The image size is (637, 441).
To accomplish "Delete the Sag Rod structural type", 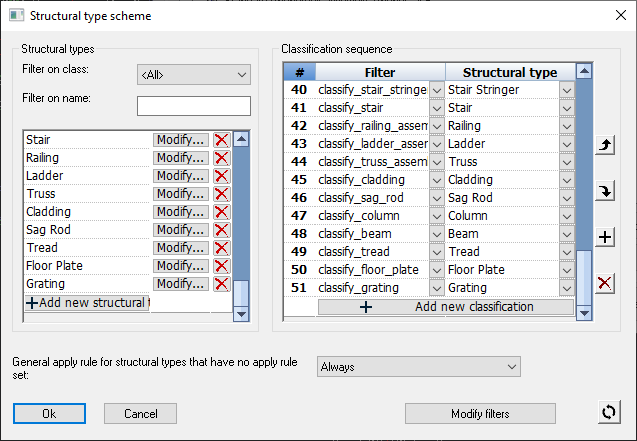I will tap(221, 230).
